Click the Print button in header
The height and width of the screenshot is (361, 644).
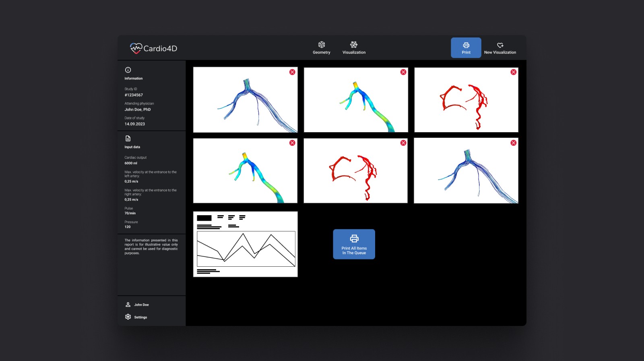click(x=466, y=48)
